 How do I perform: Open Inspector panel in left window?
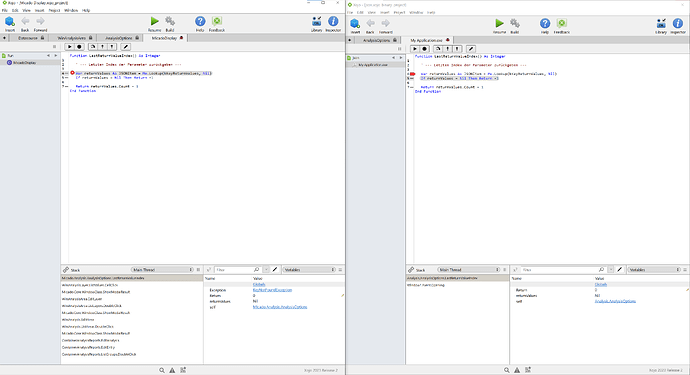point(333,21)
